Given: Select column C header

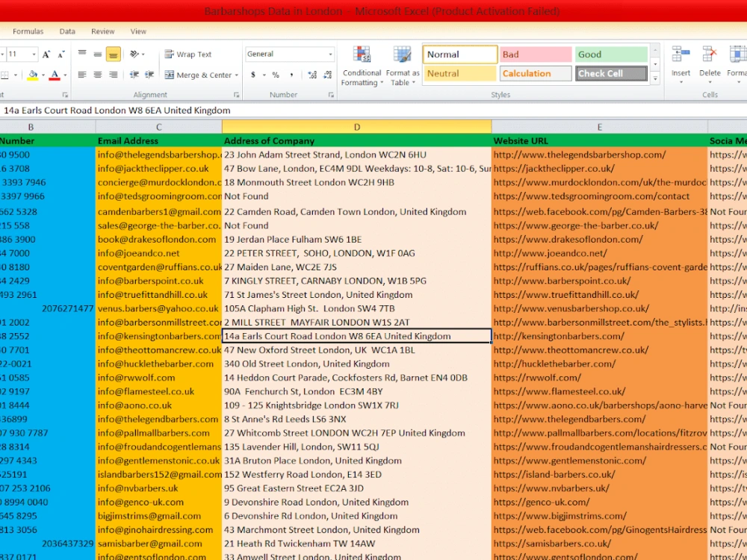Looking at the screenshot, I should click(x=158, y=127).
